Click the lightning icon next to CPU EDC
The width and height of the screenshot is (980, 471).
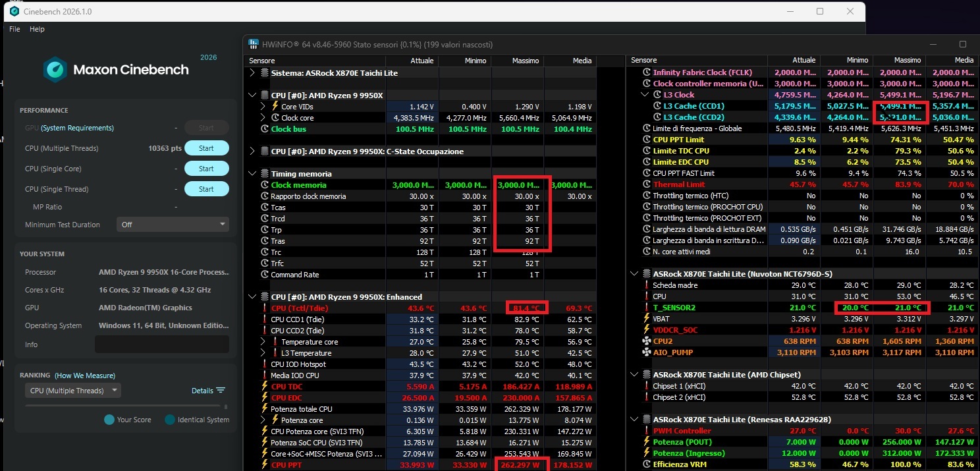click(265, 398)
